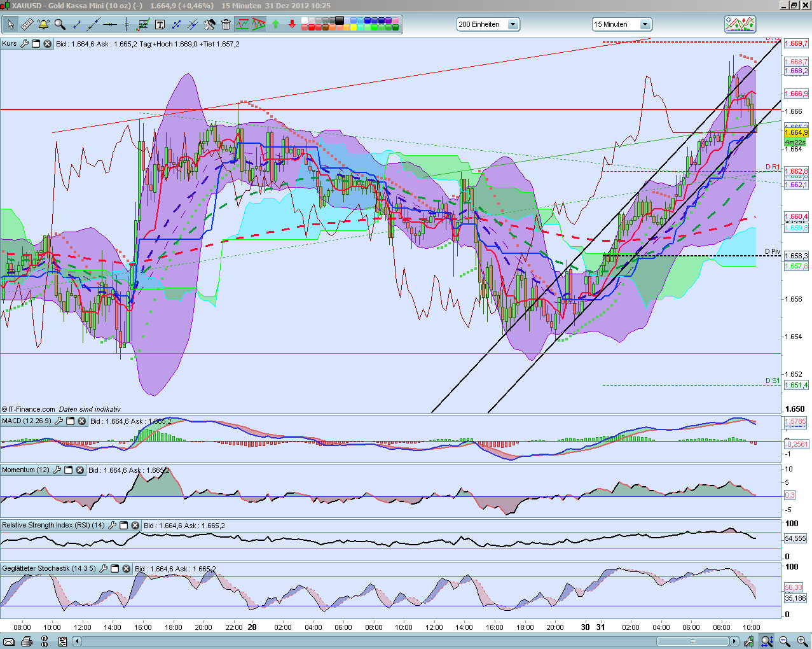Image resolution: width=812 pixels, height=649 pixels.
Task: Click the green scale adjust icon bottom right
Action: [x=748, y=641]
